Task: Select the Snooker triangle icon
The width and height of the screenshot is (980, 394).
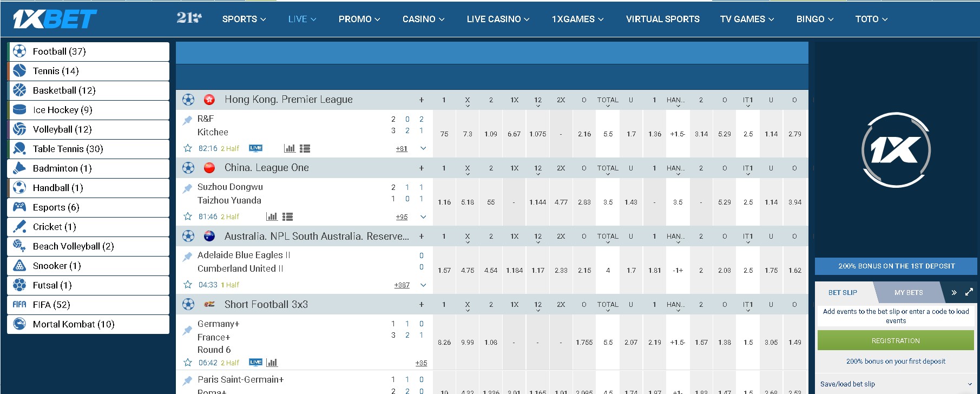Action: (x=19, y=266)
